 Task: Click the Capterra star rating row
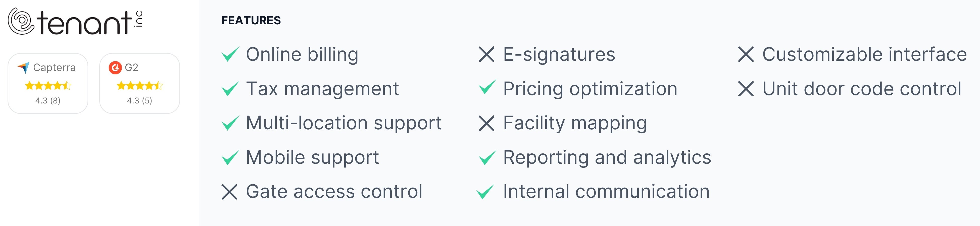tap(48, 86)
